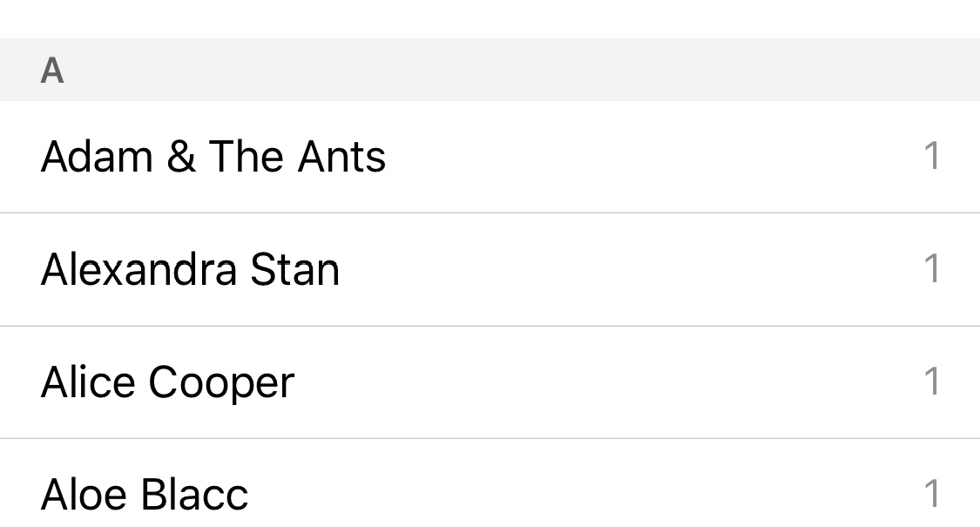Click empty space in Alice Cooper row

pyautogui.click(x=610, y=382)
